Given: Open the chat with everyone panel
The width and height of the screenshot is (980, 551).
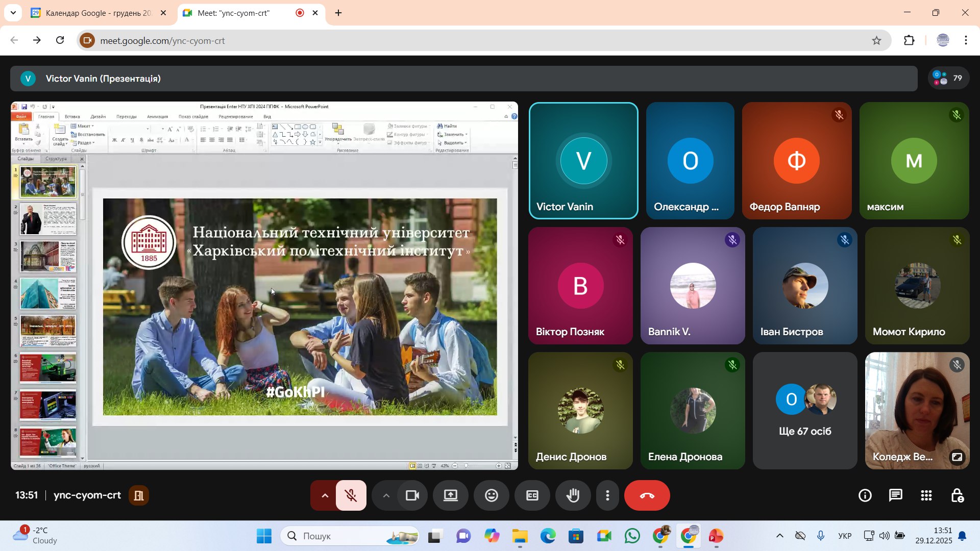Looking at the screenshot, I should pos(895,495).
